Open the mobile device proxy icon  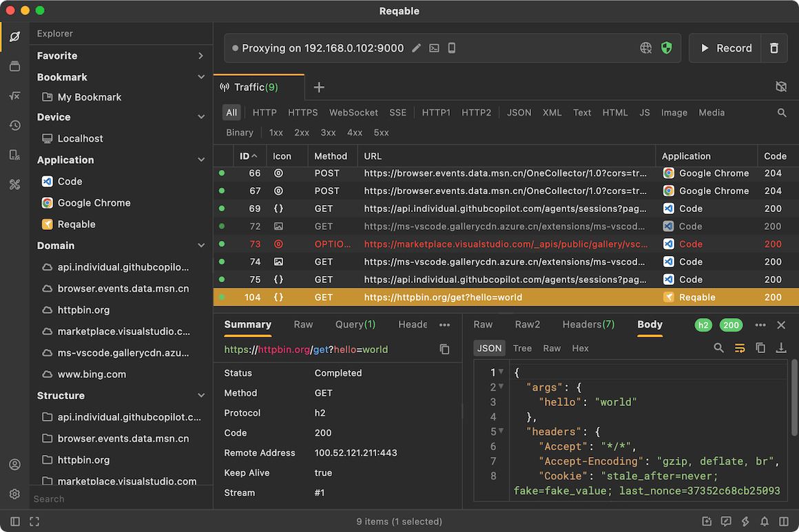click(451, 48)
